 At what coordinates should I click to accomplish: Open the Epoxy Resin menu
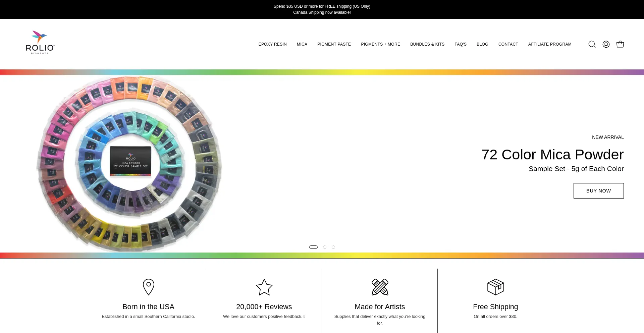272,44
